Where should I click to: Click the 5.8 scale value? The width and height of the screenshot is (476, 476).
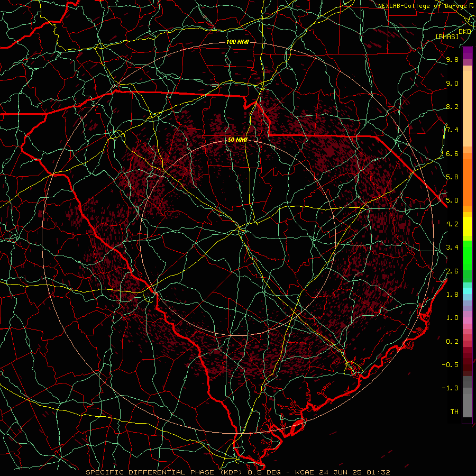(452, 177)
